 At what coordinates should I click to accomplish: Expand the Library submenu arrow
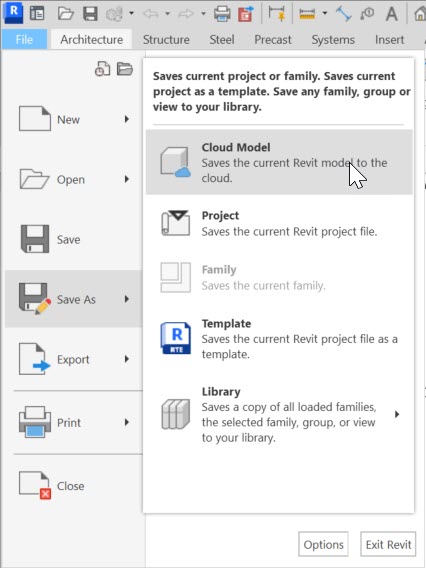click(x=397, y=414)
